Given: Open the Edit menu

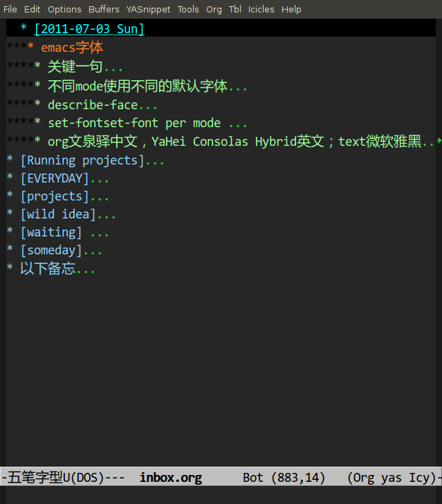Looking at the screenshot, I should pos(33,9).
